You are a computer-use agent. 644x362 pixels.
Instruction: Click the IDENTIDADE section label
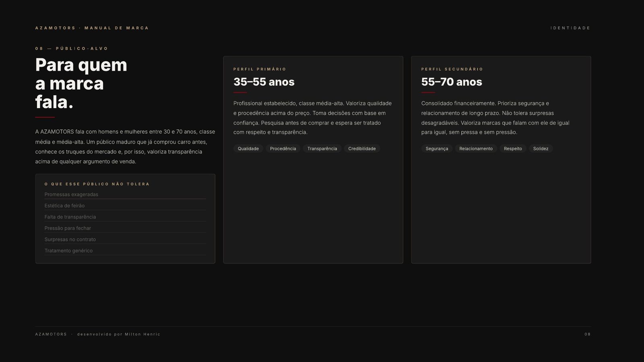[x=570, y=28]
